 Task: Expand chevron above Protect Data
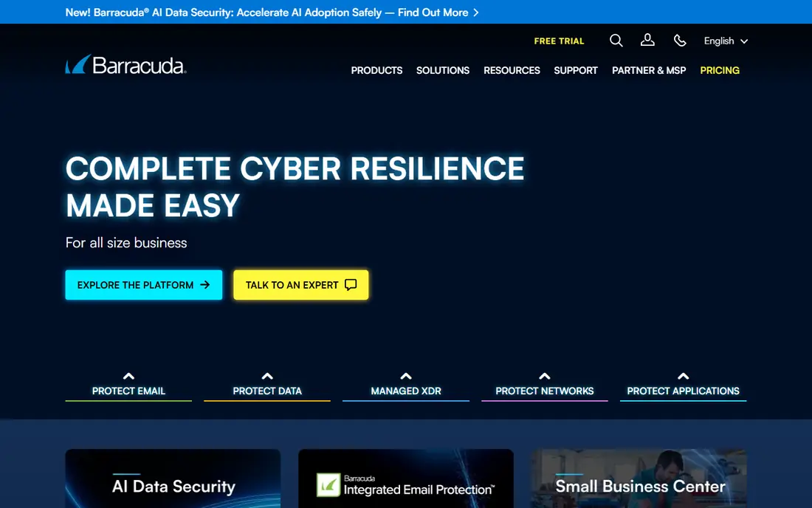click(x=267, y=376)
